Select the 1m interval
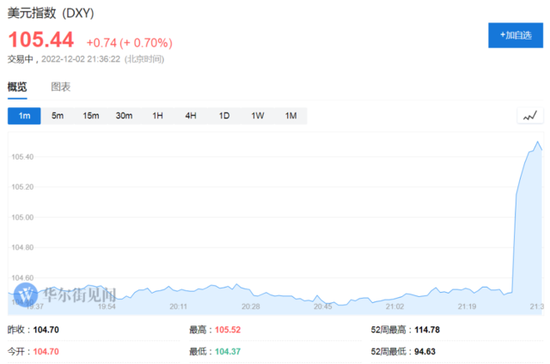 point(24,116)
